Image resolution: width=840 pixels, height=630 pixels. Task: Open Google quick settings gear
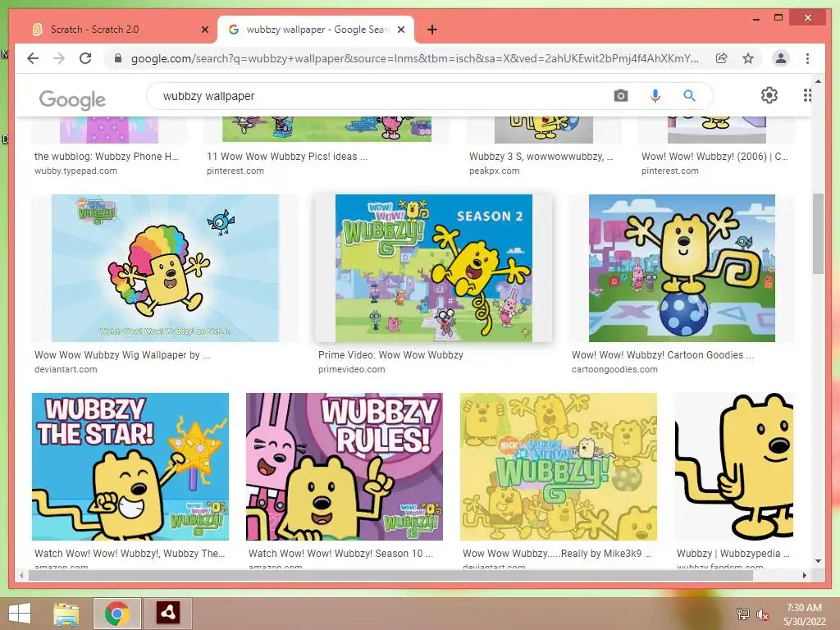click(769, 95)
